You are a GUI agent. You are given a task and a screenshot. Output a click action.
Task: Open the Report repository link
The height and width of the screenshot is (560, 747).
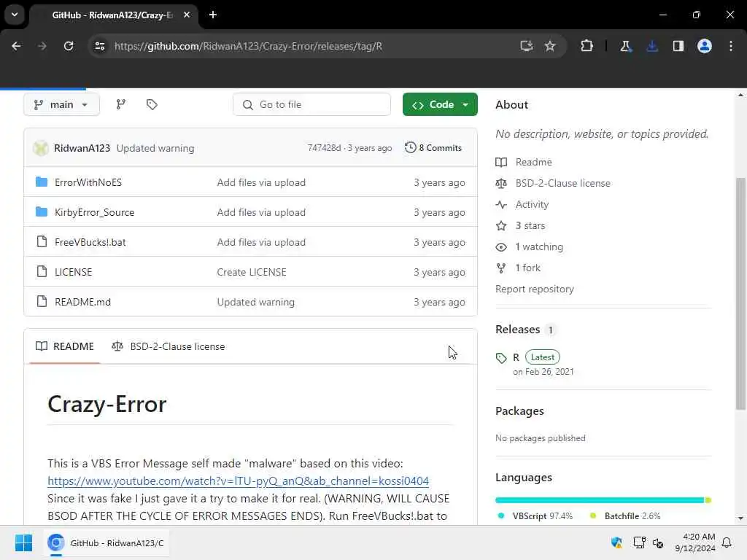(535, 289)
